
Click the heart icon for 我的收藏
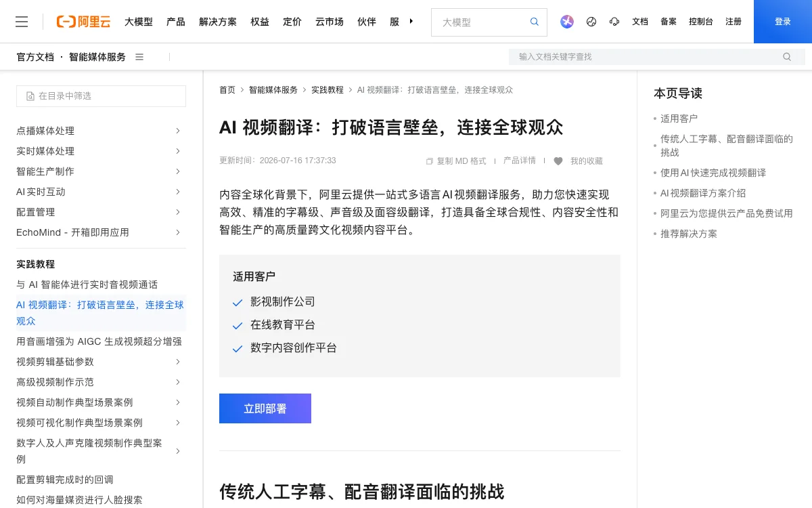coord(558,161)
